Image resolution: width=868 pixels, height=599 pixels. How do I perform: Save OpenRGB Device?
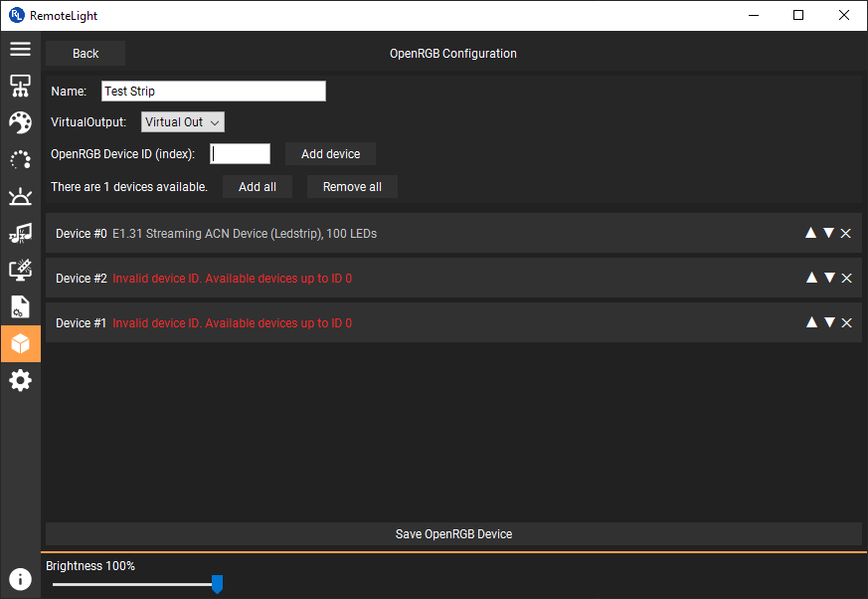click(x=454, y=533)
